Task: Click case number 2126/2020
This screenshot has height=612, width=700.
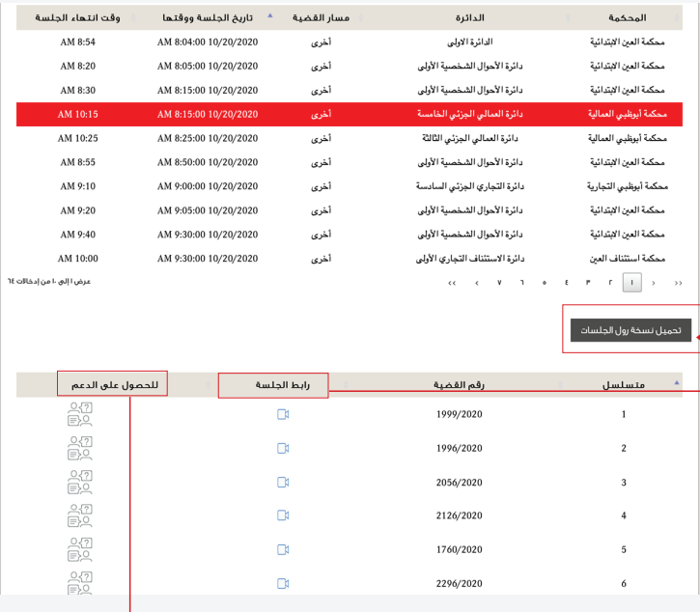Action: tap(459, 515)
